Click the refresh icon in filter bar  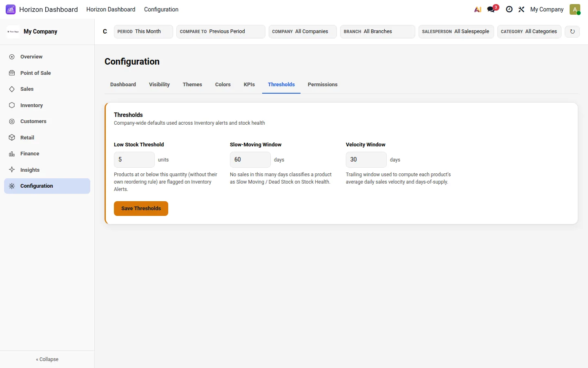tap(572, 31)
